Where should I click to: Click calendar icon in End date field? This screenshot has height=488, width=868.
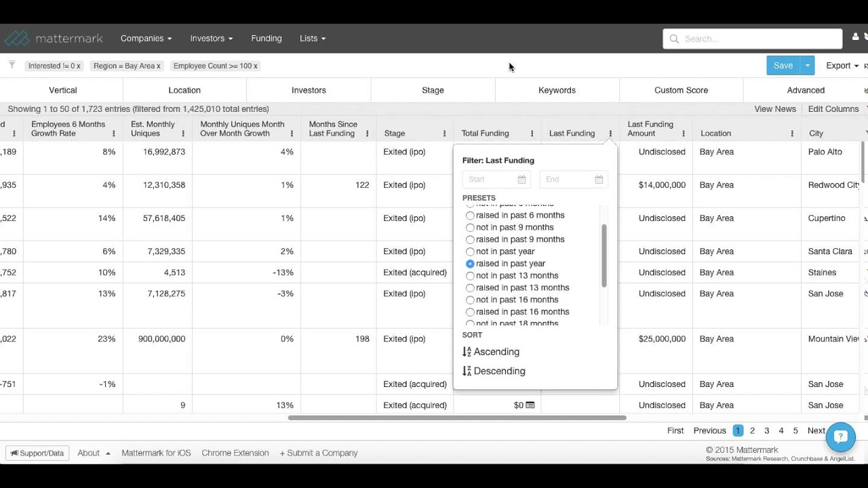coord(599,180)
